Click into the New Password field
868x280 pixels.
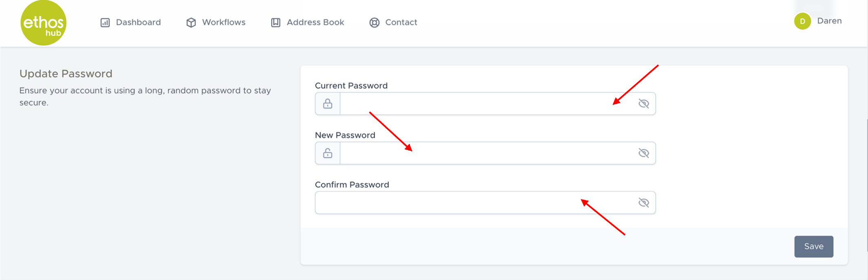tap(485, 153)
